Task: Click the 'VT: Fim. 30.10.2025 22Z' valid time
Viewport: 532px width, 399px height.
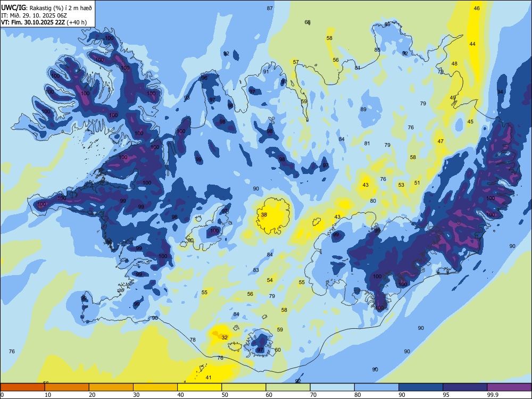Action: pos(33,23)
